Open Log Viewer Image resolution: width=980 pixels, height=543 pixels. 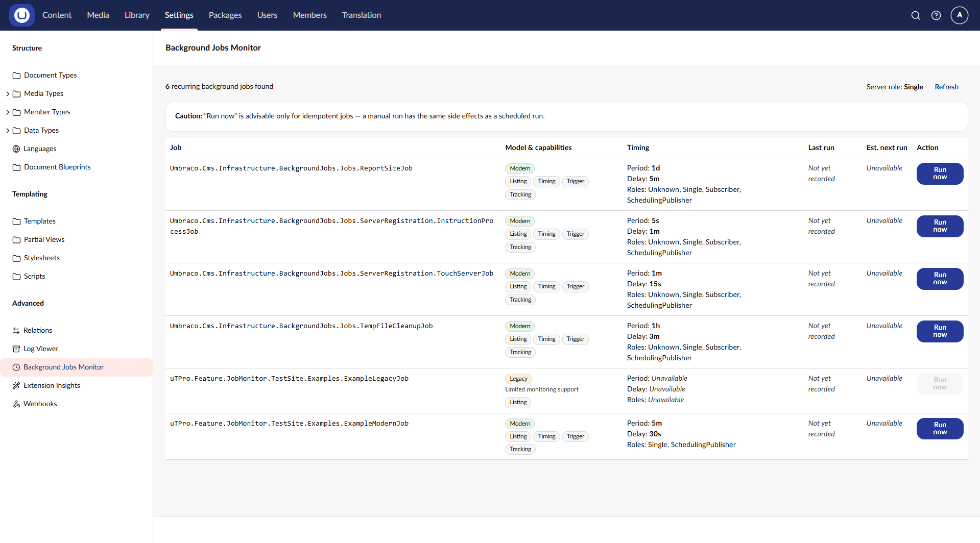pyautogui.click(x=41, y=349)
